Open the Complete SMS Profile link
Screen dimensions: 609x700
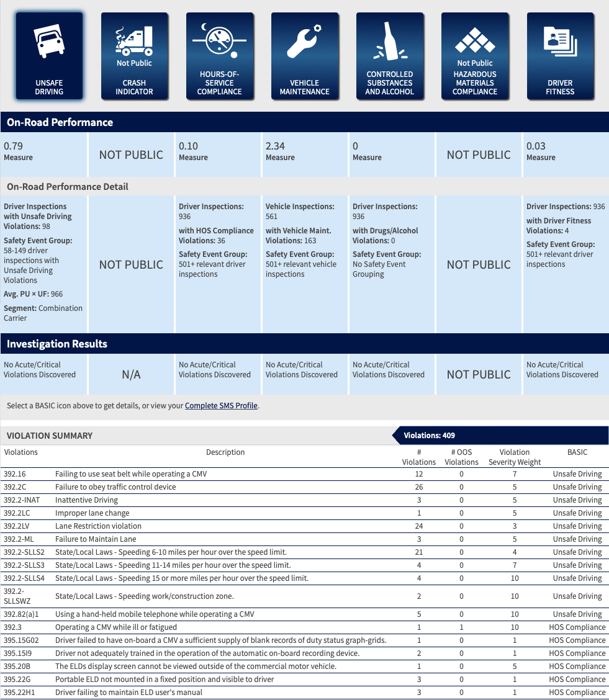click(221, 406)
